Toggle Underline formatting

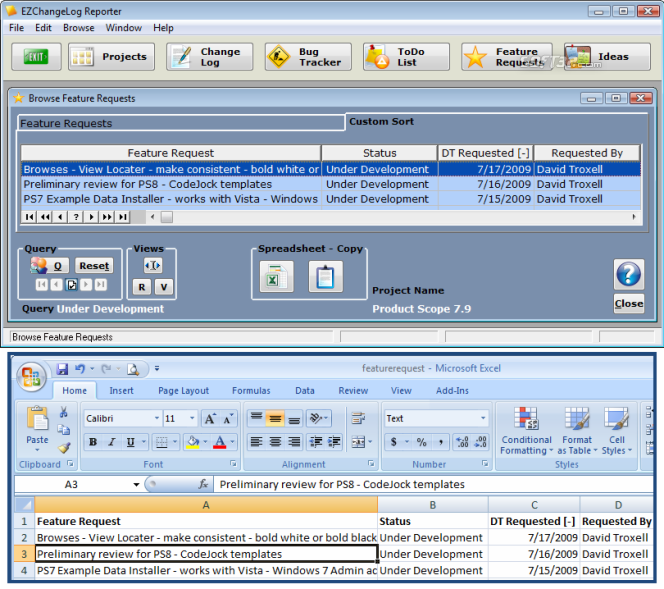[130, 442]
